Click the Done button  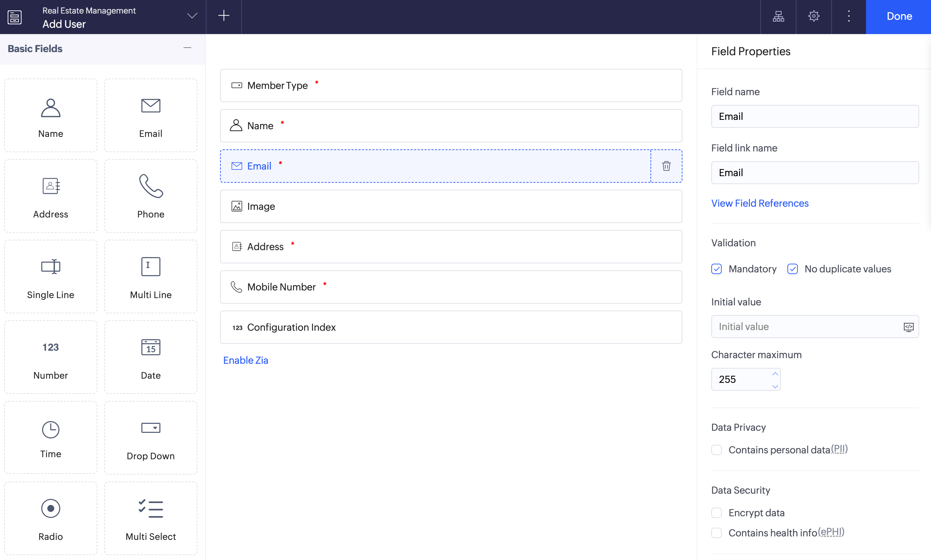[x=899, y=17]
